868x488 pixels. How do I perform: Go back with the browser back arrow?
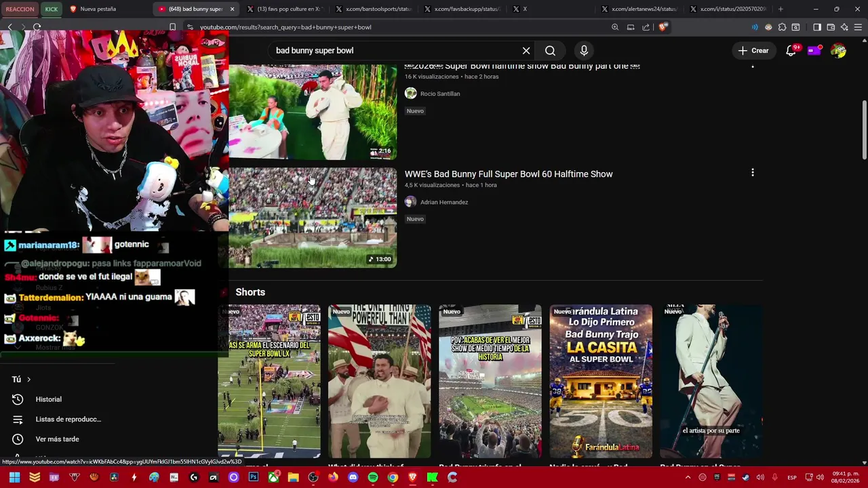(x=10, y=27)
